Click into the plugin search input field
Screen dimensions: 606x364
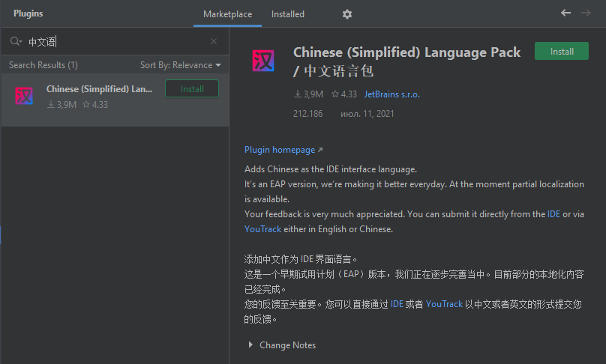pyautogui.click(x=116, y=41)
